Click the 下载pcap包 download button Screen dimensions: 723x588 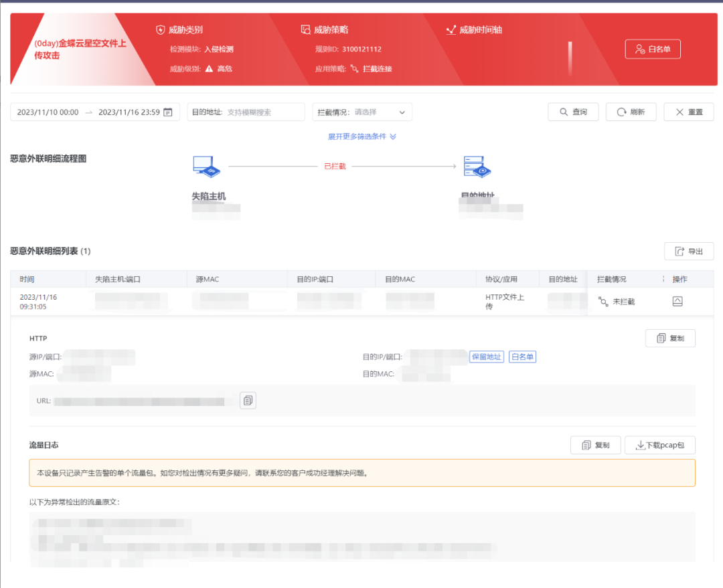click(x=660, y=445)
